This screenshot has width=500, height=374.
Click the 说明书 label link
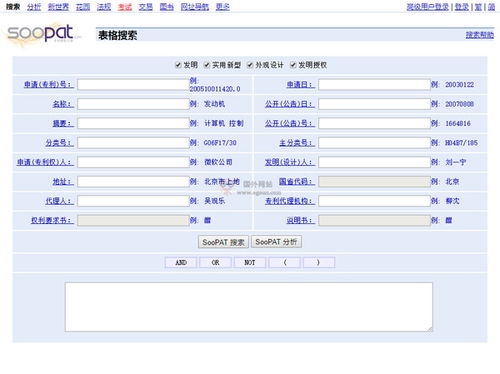coord(301,220)
